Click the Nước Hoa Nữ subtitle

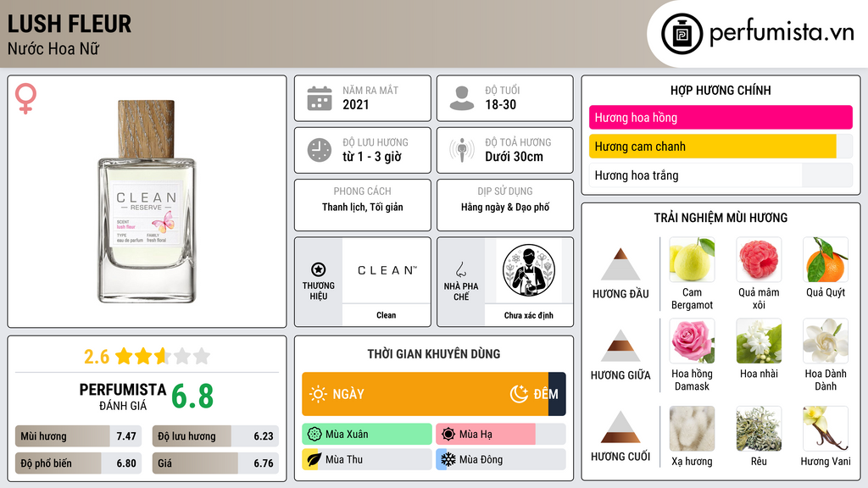point(53,48)
